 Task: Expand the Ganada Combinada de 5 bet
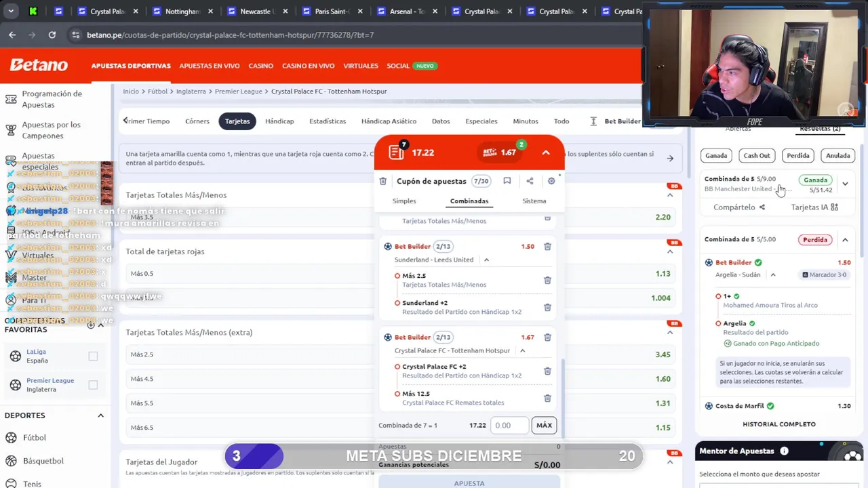845,184
